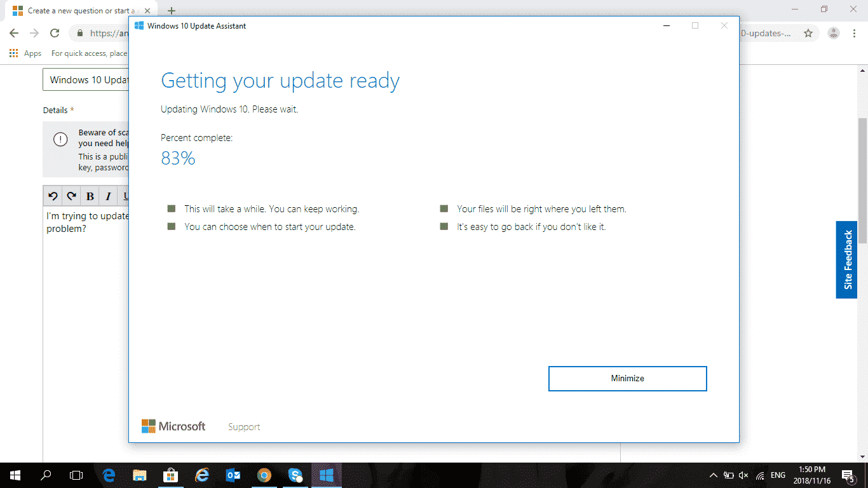Click the Windows logo in Update Assistant title bar
Screen dimensions: 868x488
(139, 26)
